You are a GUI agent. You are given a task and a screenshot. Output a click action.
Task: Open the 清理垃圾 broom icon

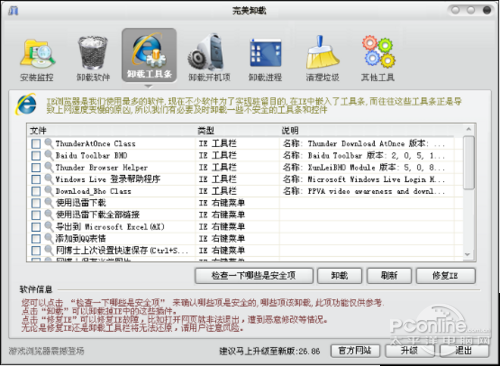pyautogui.click(x=322, y=59)
